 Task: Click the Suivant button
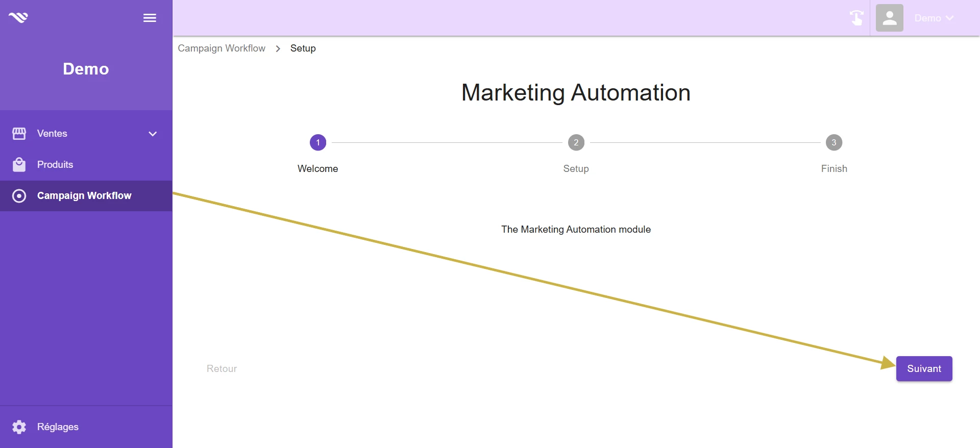click(924, 369)
